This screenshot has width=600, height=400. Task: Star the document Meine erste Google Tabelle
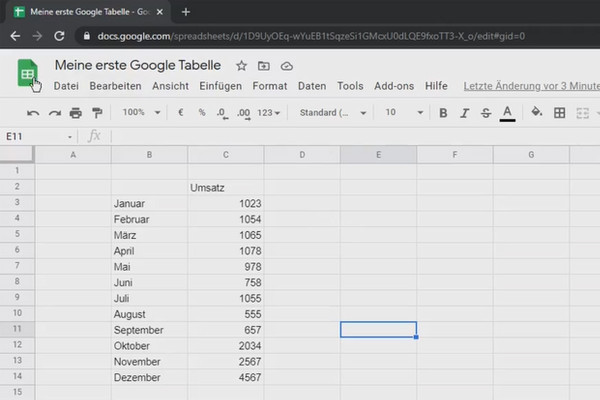[241, 66]
